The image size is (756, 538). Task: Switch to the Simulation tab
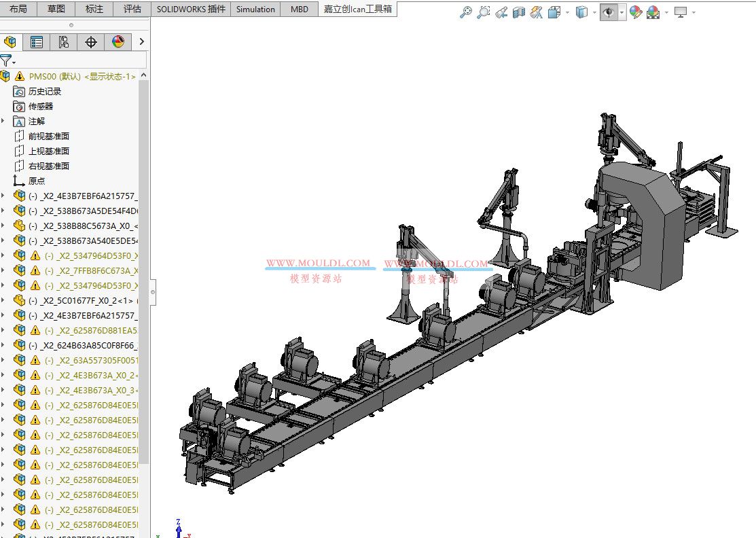255,10
